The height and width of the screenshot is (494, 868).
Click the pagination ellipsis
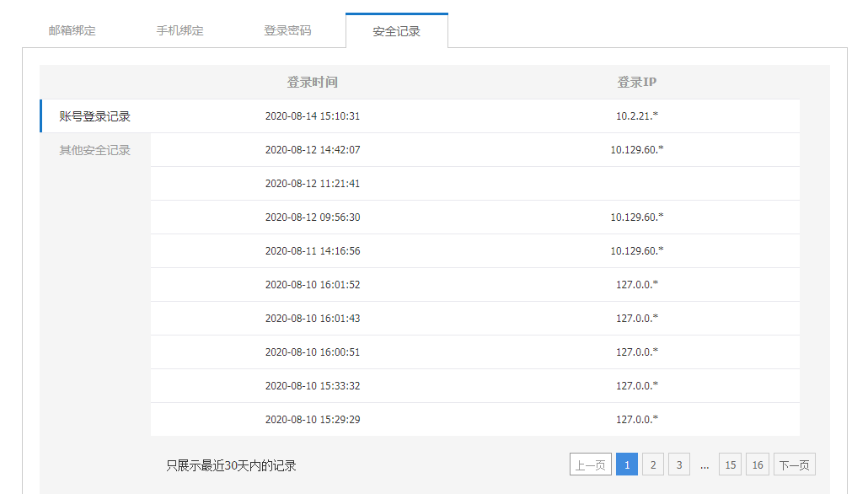point(705,464)
